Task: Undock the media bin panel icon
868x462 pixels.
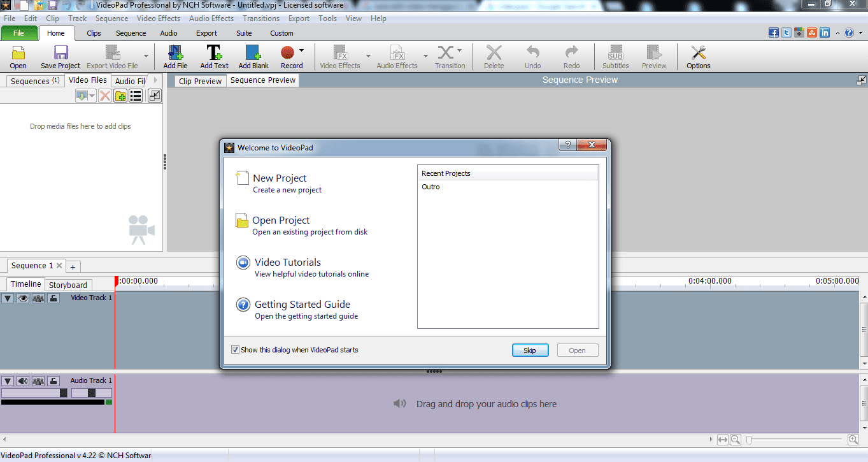Action: click(x=154, y=96)
